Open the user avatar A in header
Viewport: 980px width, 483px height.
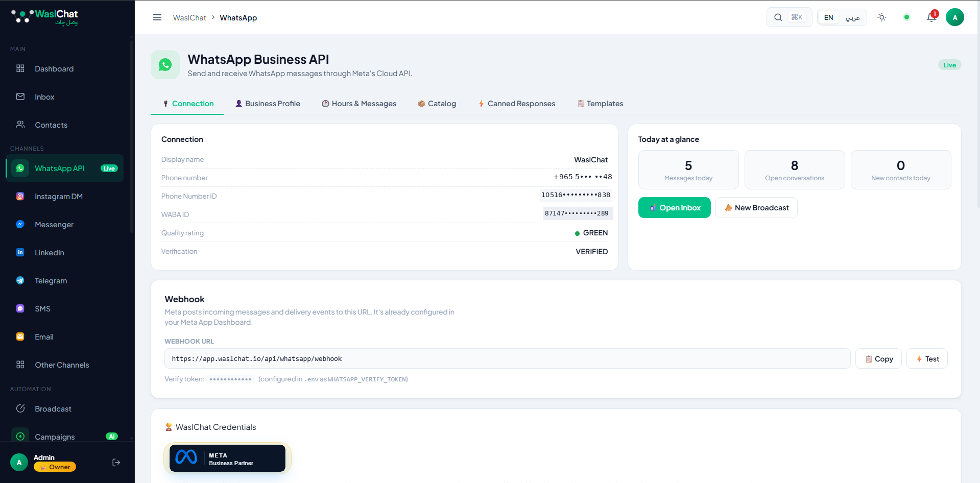955,17
